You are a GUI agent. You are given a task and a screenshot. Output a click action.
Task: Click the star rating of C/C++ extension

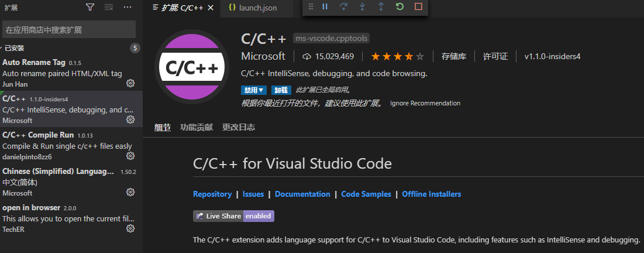[397, 57]
